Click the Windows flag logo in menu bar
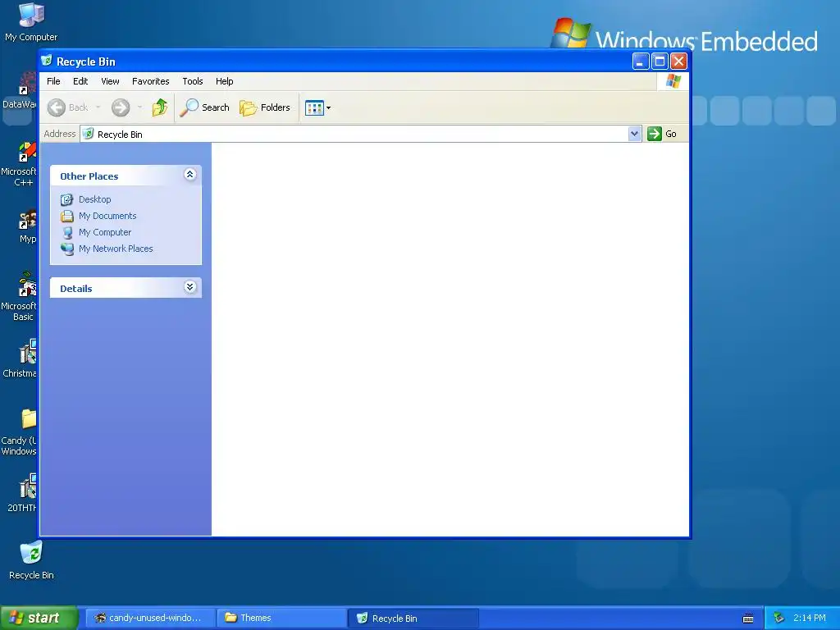 [673, 81]
